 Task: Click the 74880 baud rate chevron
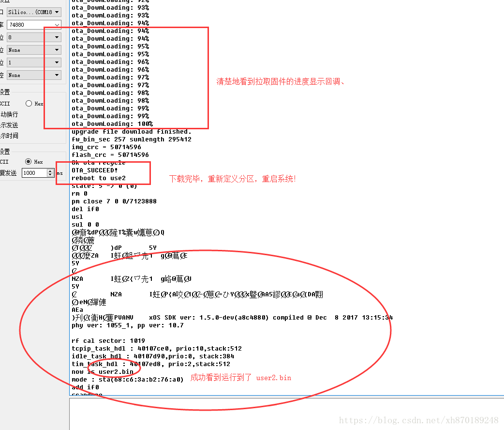[57, 25]
